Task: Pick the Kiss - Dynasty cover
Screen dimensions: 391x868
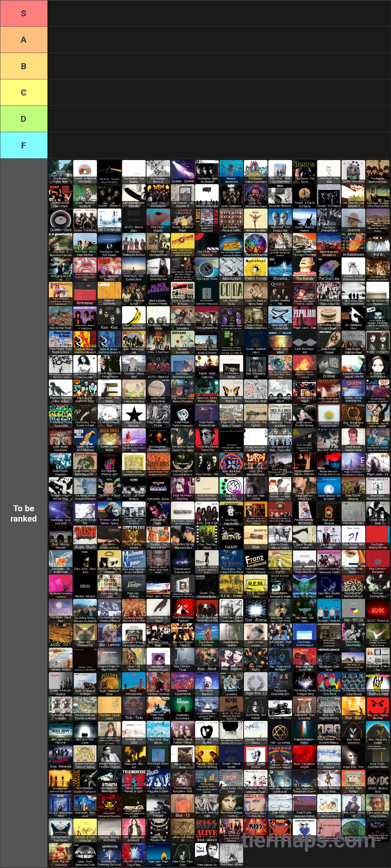Action: (x=378, y=343)
